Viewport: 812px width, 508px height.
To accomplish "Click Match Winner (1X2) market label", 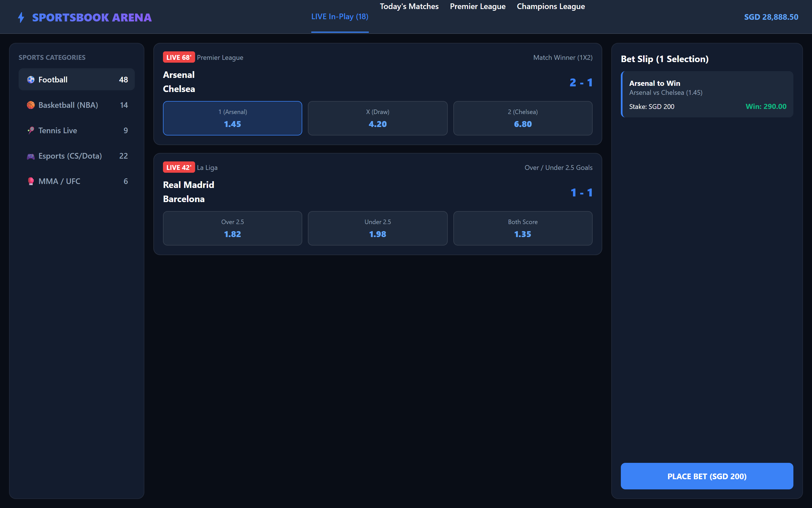I will point(563,58).
